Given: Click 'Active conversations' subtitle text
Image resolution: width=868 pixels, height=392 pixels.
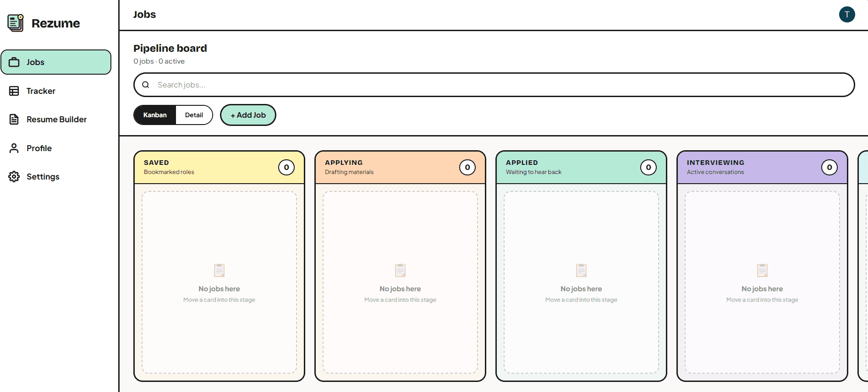Looking at the screenshot, I should pyautogui.click(x=715, y=172).
